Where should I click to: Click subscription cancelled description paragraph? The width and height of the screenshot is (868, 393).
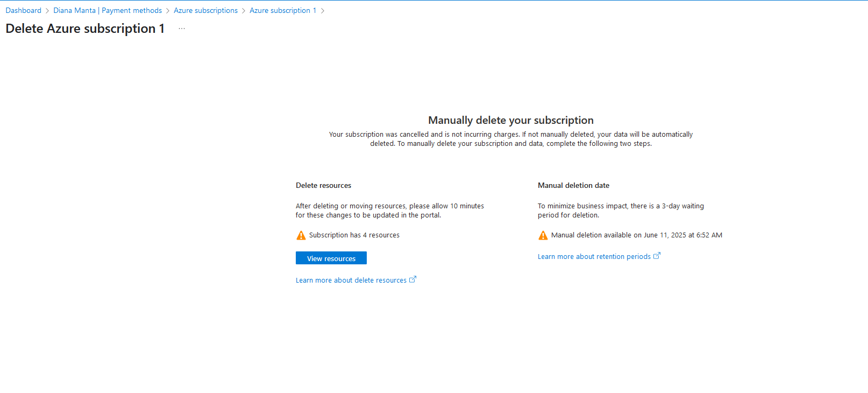[511, 139]
